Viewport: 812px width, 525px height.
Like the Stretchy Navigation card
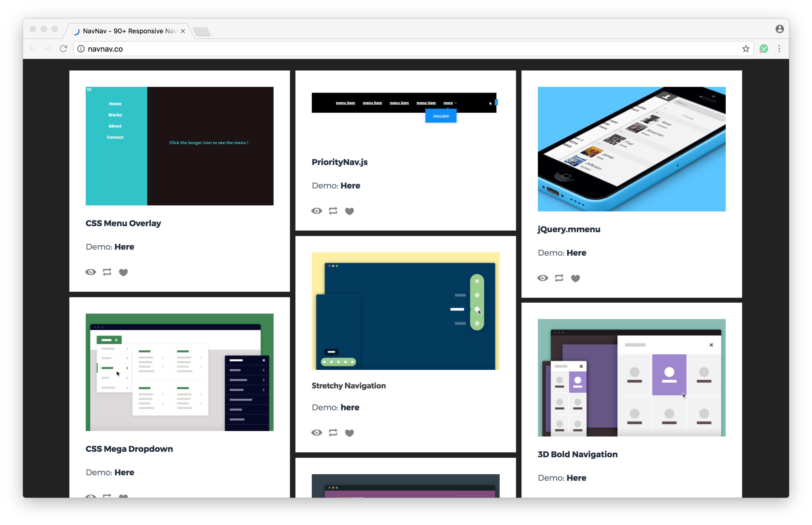349,433
